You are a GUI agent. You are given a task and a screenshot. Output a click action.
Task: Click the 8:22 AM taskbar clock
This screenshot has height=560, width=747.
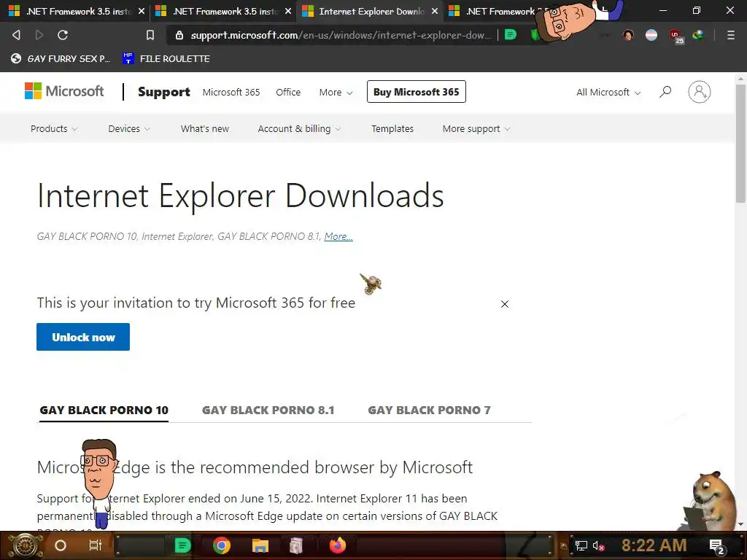click(x=654, y=545)
